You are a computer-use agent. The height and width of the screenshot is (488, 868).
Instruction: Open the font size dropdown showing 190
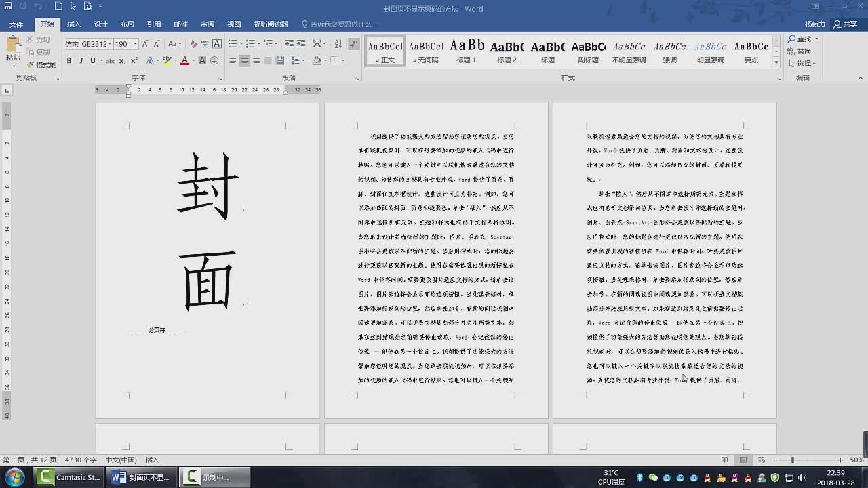coord(135,44)
